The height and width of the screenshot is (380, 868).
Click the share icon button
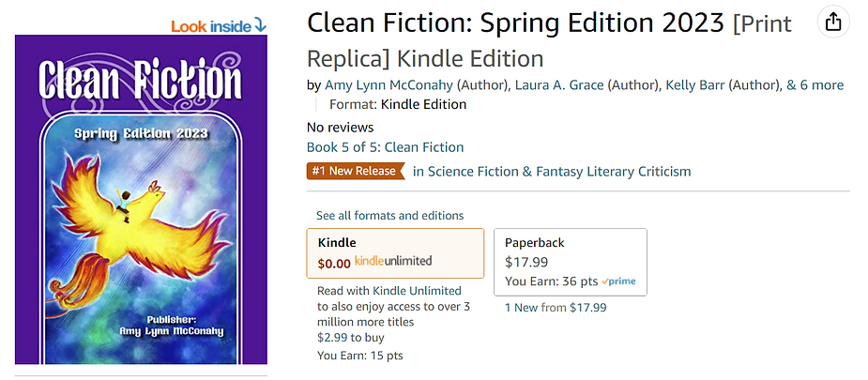coord(832,23)
